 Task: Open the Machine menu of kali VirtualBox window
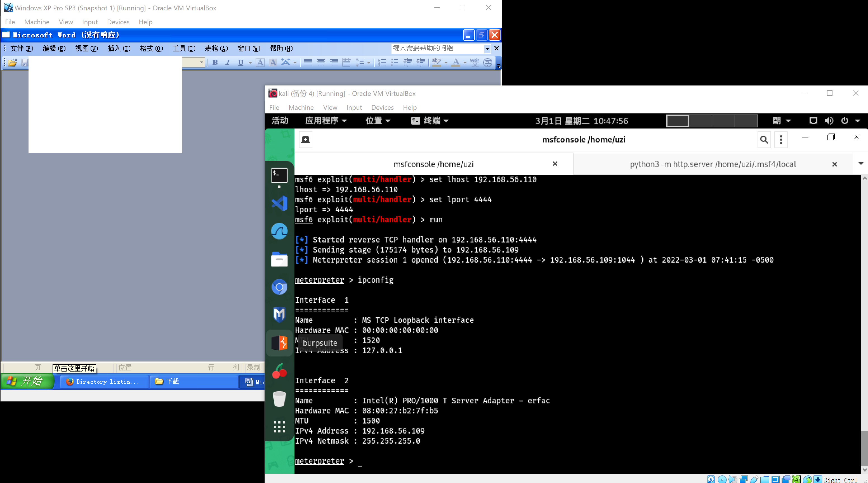click(301, 107)
